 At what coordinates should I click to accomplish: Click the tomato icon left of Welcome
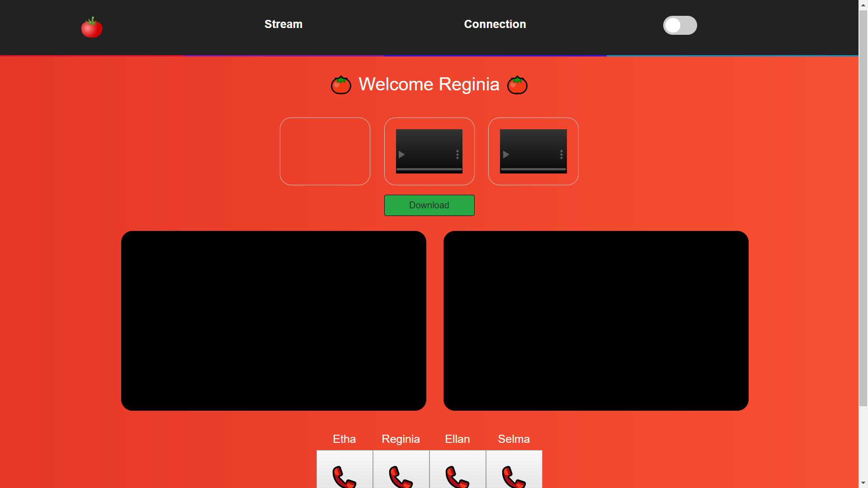click(341, 85)
